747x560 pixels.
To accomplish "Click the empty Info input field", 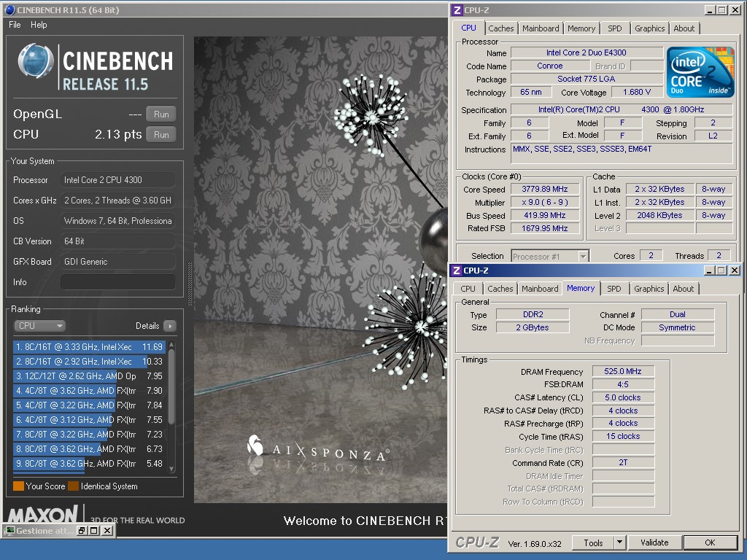I will 117,282.
